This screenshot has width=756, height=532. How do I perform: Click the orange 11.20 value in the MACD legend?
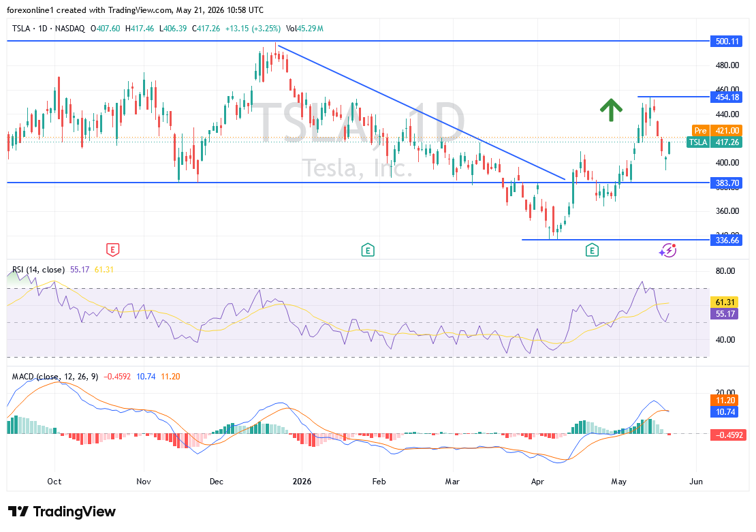170,377
